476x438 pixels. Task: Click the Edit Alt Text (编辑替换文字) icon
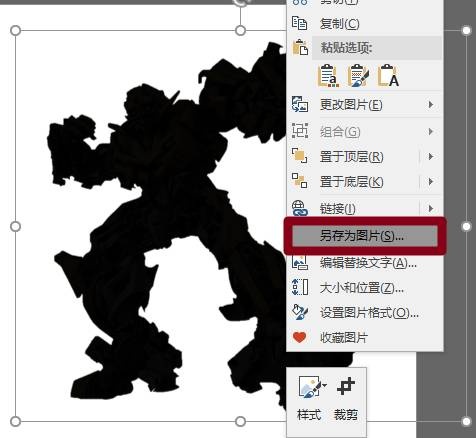(300, 263)
